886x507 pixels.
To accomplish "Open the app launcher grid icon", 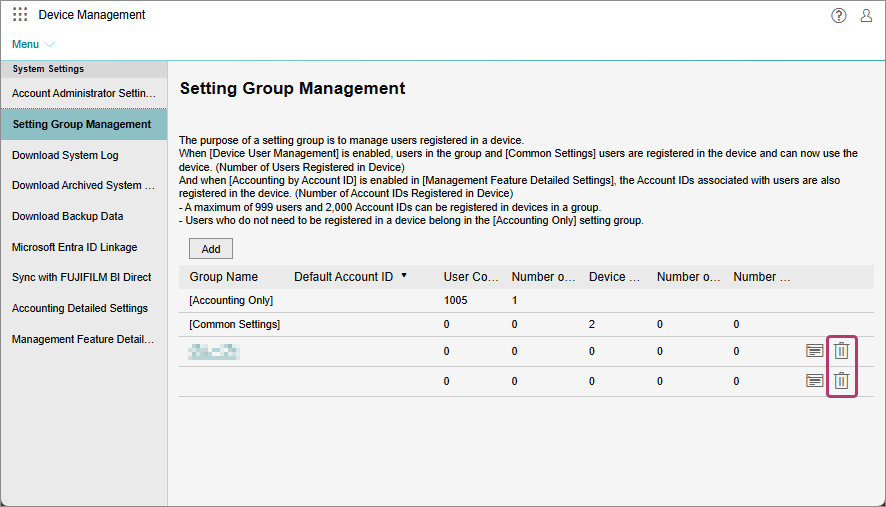I will pyautogui.click(x=20, y=15).
